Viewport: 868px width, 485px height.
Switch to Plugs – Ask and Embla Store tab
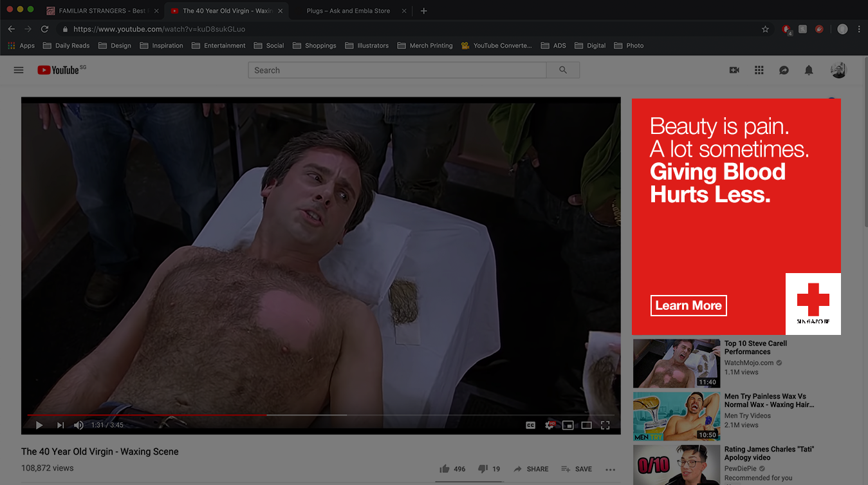click(x=348, y=11)
